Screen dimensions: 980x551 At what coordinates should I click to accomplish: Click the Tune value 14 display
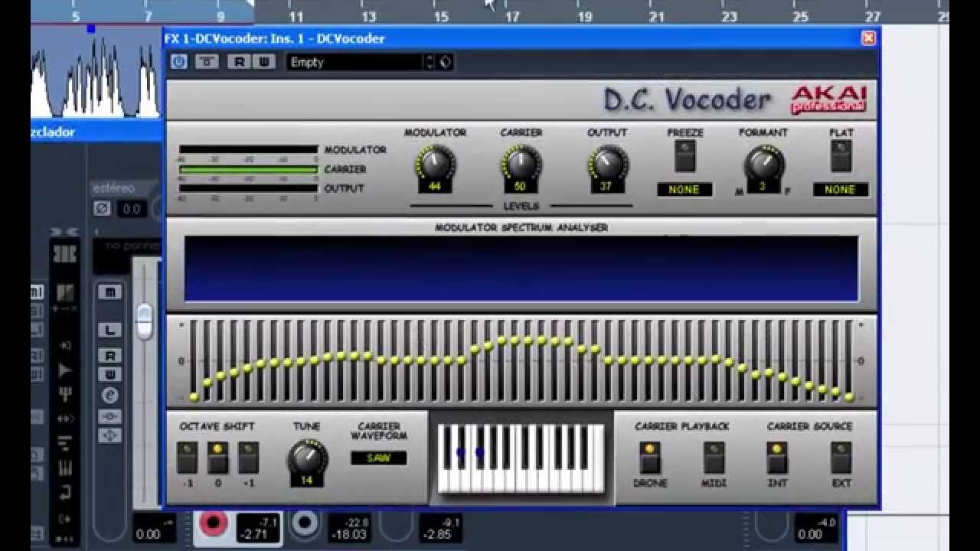click(x=306, y=481)
